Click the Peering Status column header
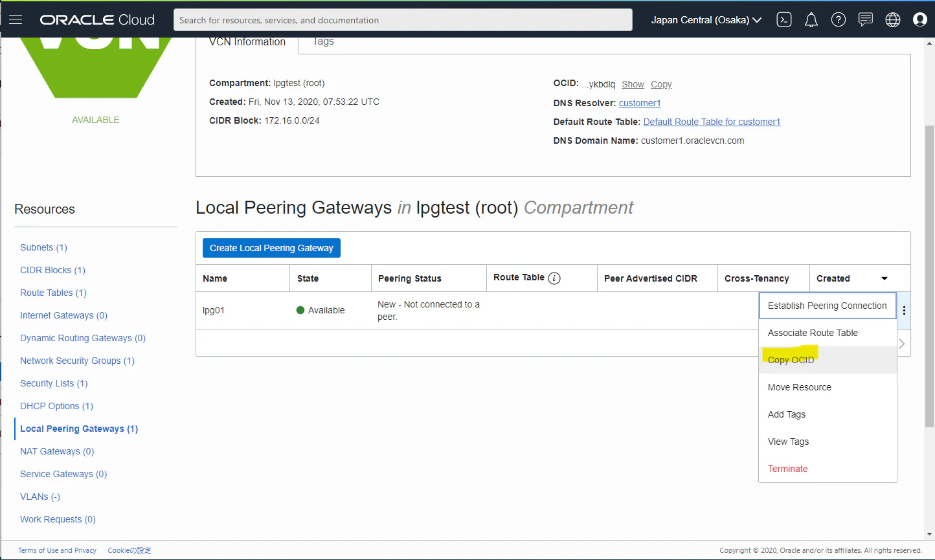Viewport: 935px width, 560px height. [x=410, y=278]
